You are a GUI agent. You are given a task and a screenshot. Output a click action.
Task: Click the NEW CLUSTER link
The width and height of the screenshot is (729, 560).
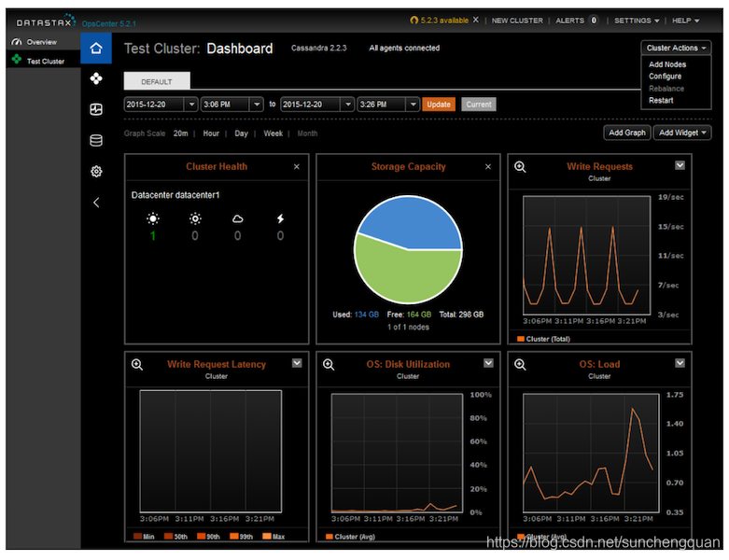click(x=517, y=21)
